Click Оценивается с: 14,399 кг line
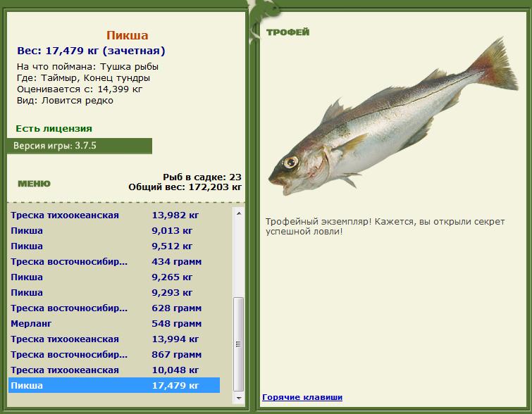The height and width of the screenshot is (414, 532). 80,89
